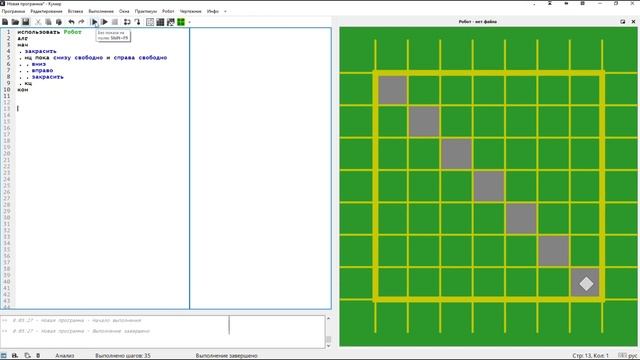Image resolution: width=640 pixels, height=360 pixels.
Task: Close the Robot panel
Action: [x=633, y=22]
